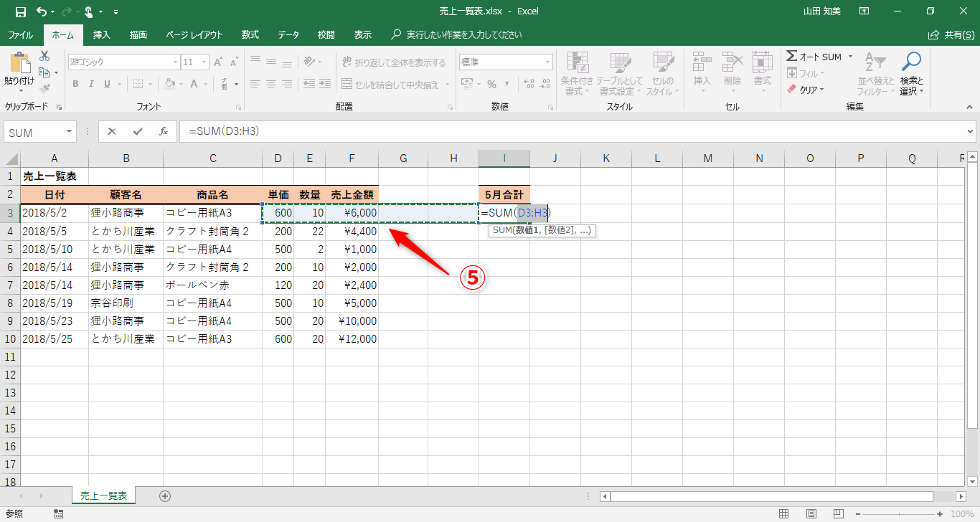This screenshot has width=980, height=522.
Task: Click the align left icon
Action: click(256, 84)
